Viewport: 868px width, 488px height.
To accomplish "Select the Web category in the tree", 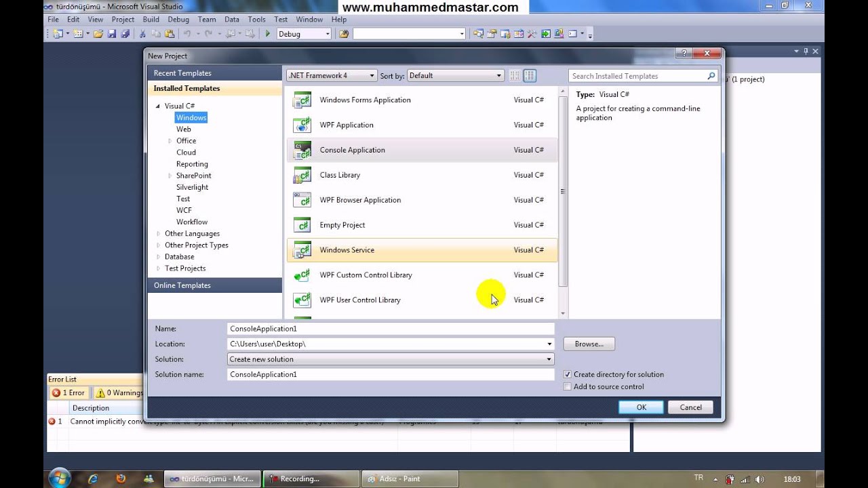I will (x=184, y=129).
